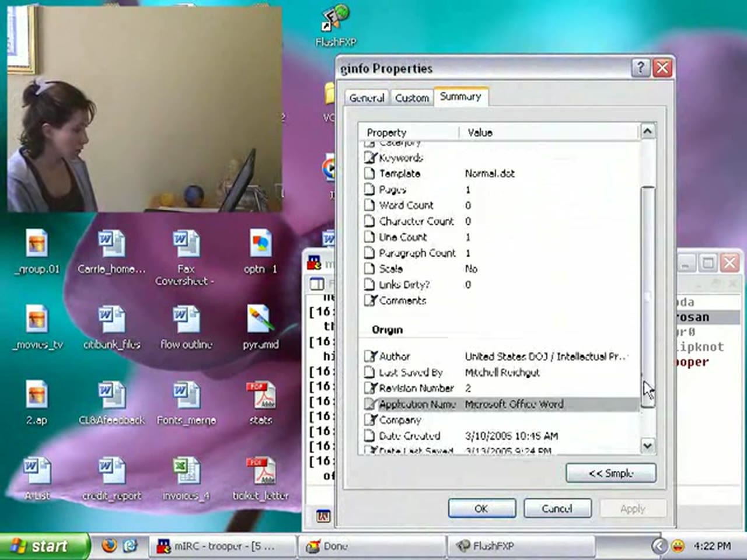Click the Value column header
This screenshot has width=747, height=560.
pyautogui.click(x=549, y=132)
